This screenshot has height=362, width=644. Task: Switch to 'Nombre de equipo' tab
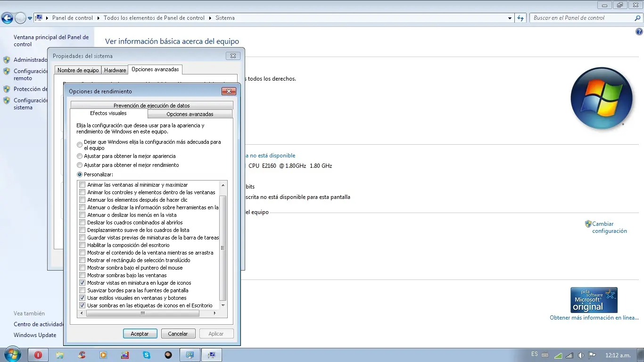tap(78, 70)
